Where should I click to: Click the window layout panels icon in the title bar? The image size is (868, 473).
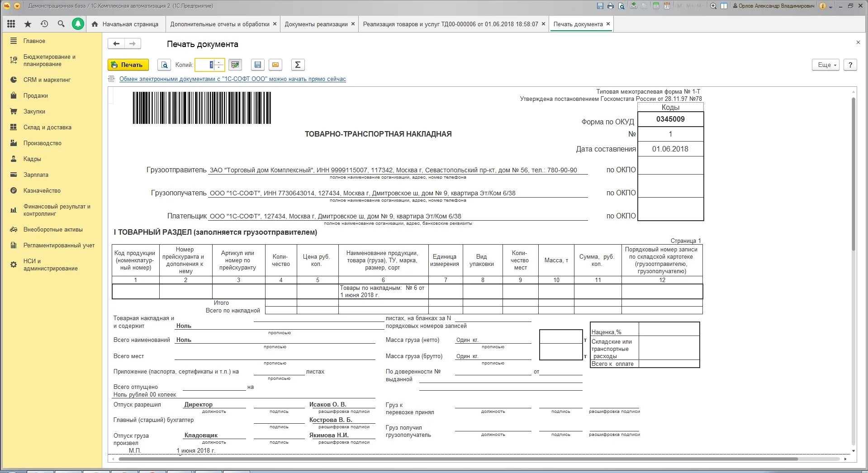pyautogui.click(x=724, y=6)
